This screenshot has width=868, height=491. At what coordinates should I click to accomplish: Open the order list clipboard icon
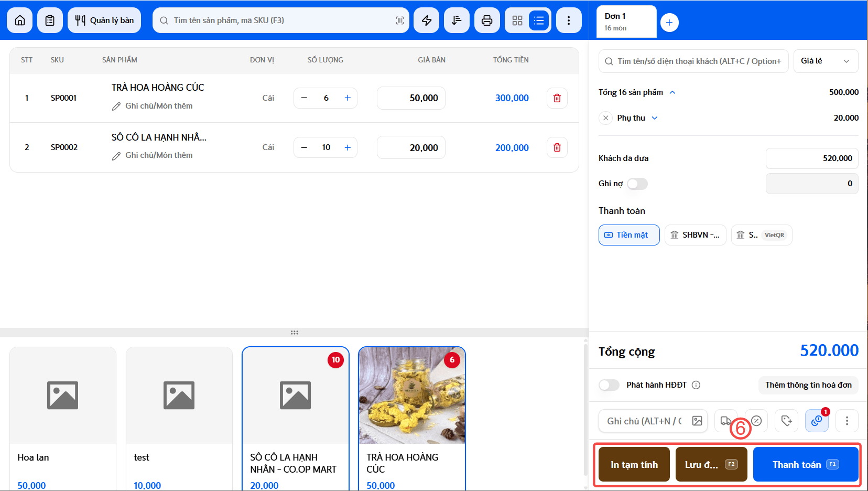click(x=50, y=20)
